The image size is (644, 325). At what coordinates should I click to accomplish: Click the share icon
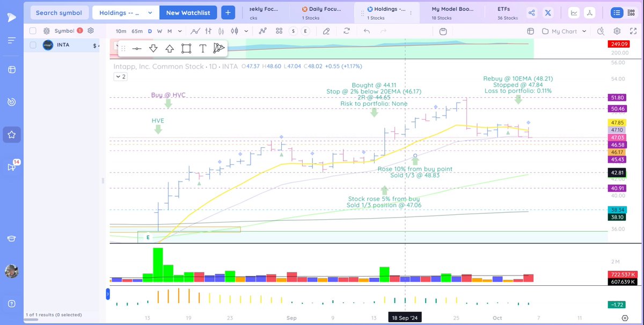pyautogui.click(x=532, y=13)
